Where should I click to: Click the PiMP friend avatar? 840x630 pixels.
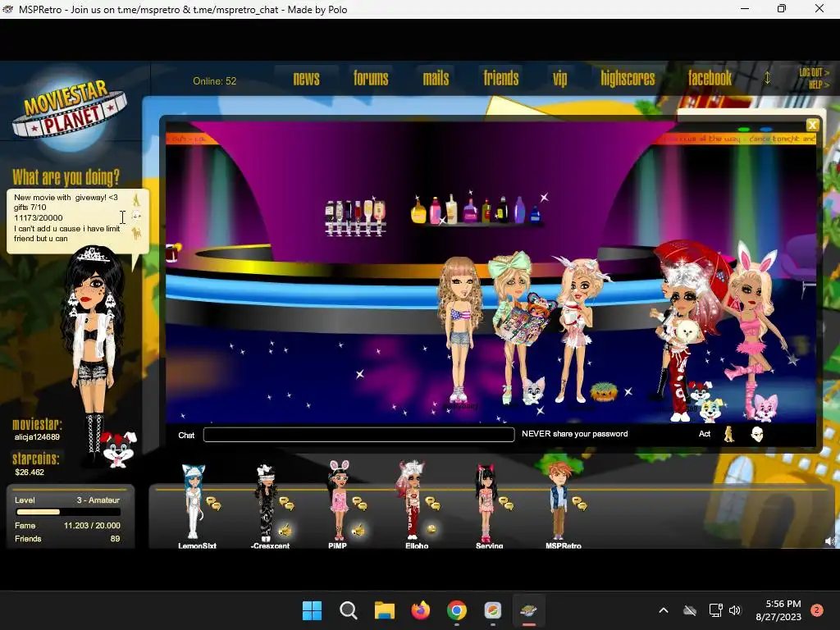tap(339, 500)
